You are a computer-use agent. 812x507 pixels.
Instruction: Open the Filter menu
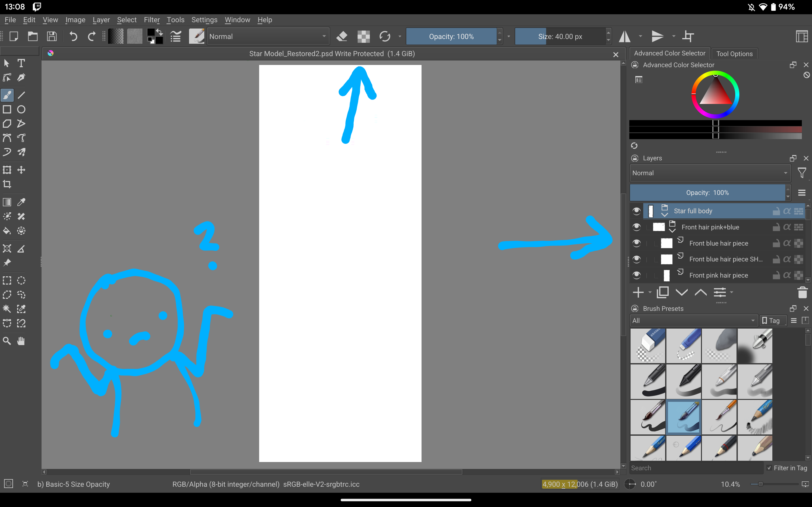[152, 20]
